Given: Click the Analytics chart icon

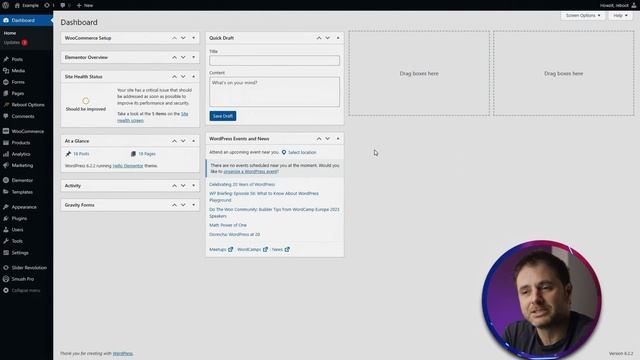Looking at the screenshot, I should click(x=6, y=154).
